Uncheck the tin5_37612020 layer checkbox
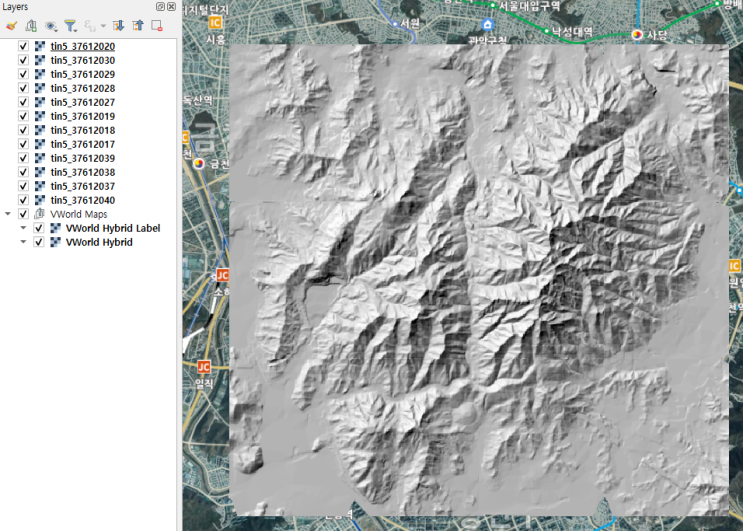This screenshot has height=531, width=743. [23, 46]
